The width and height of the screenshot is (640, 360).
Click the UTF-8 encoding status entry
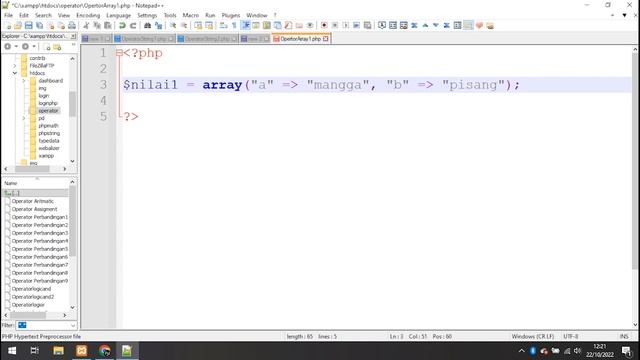click(x=571, y=337)
